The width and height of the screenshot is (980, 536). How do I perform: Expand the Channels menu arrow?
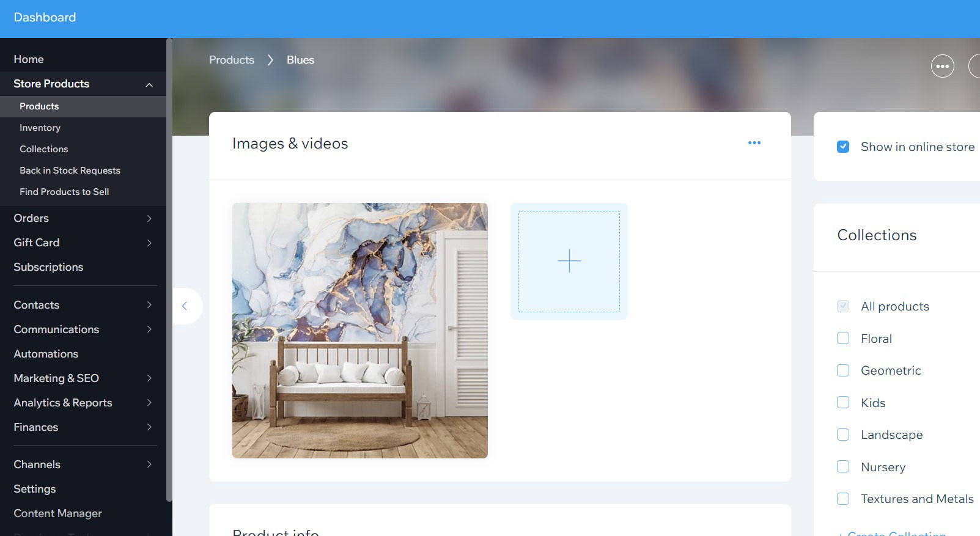coord(149,464)
